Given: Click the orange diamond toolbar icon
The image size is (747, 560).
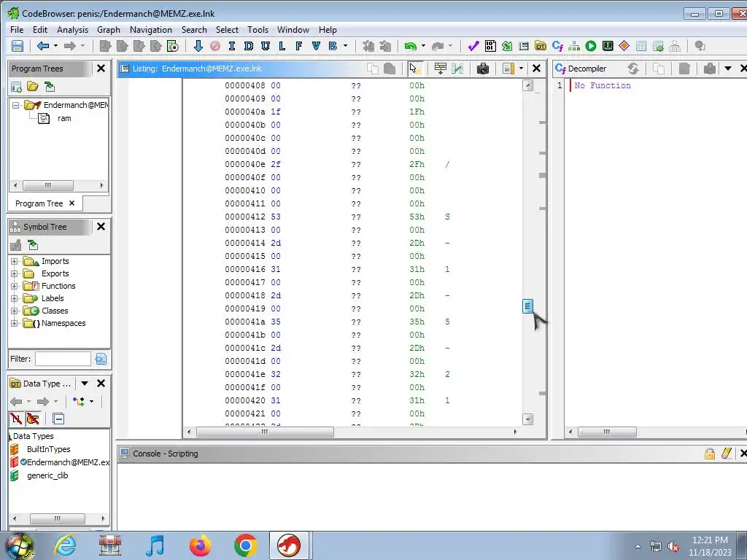Looking at the screenshot, I should tap(624, 46).
